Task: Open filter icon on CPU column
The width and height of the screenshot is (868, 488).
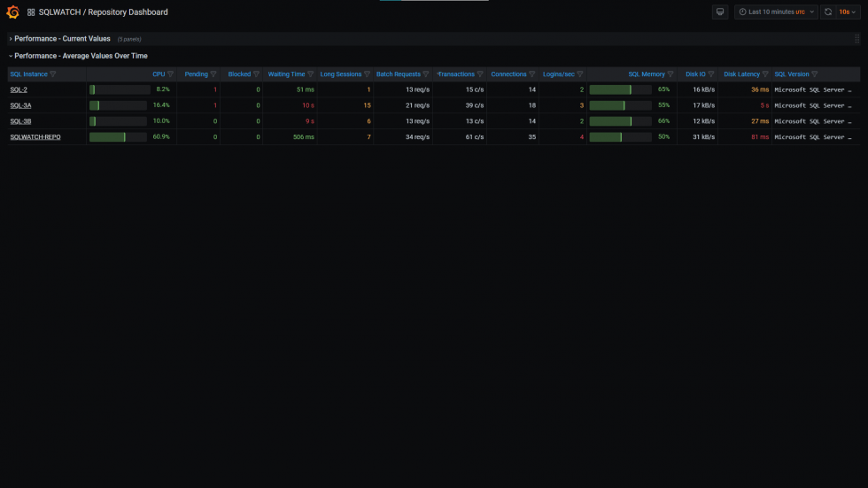Action: click(171, 74)
